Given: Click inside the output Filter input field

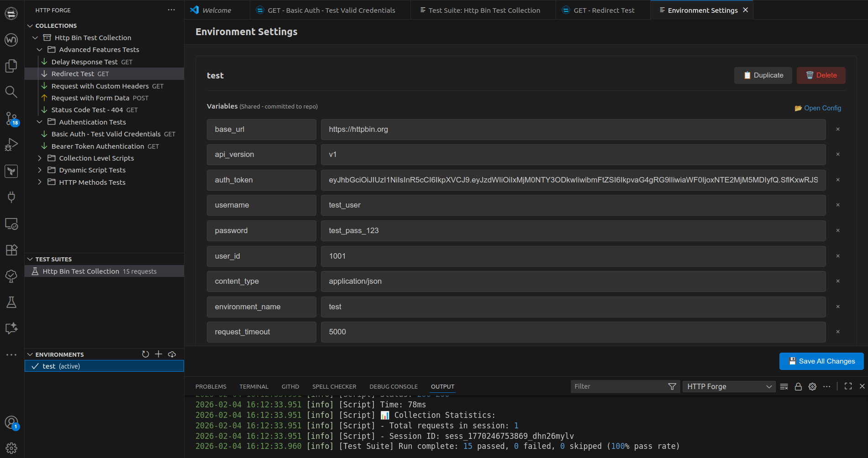Looking at the screenshot, I should point(616,386).
